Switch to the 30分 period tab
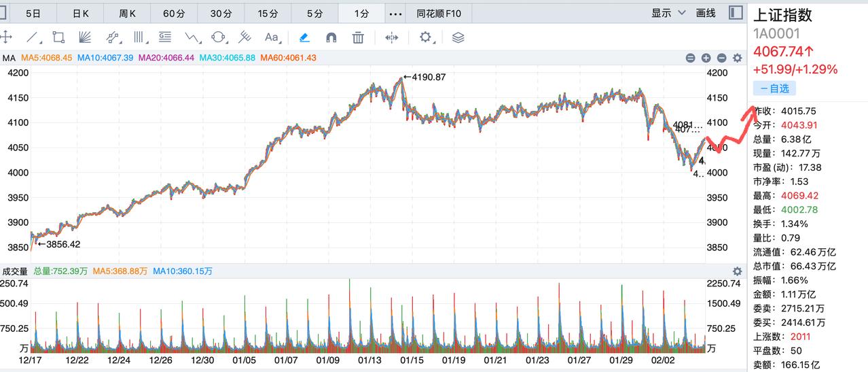This screenshot has height=372, width=868. [221, 13]
